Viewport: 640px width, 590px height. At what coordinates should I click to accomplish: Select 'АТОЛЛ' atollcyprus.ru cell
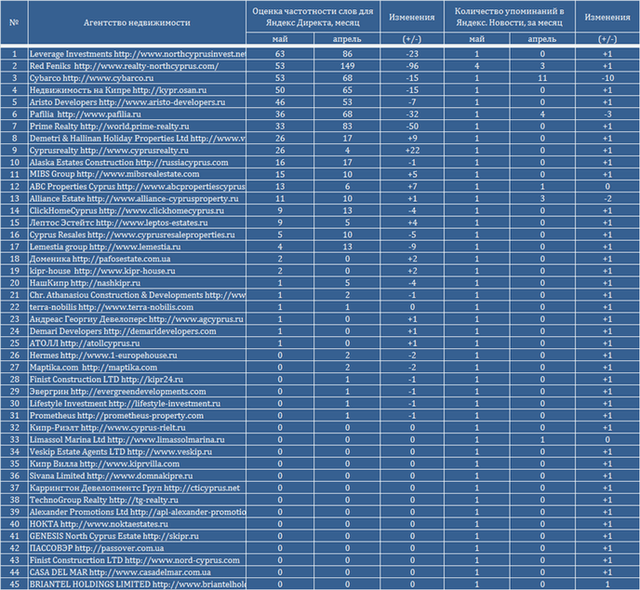[137, 343]
